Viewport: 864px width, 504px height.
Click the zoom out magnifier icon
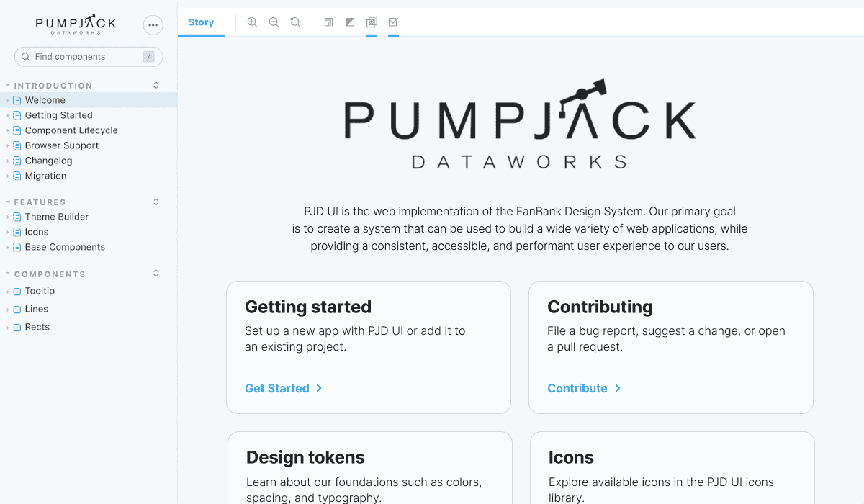click(x=274, y=22)
